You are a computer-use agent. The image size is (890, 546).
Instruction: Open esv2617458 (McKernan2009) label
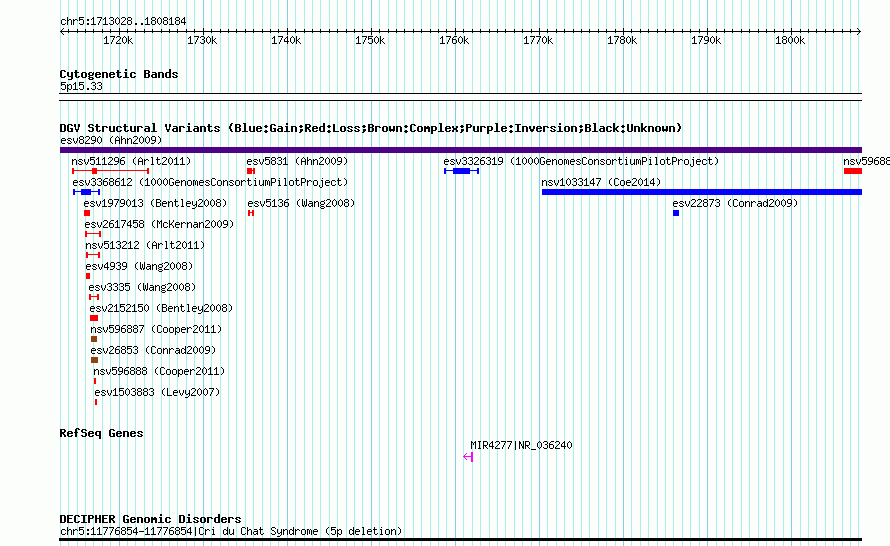click(159, 224)
